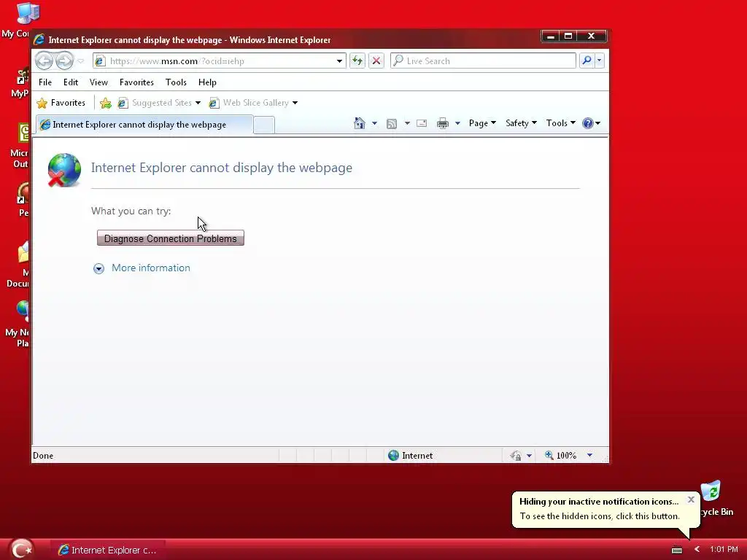The image size is (747, 560).
Task: Click the 100% zoom level button
Action: (x=560, y=456)
